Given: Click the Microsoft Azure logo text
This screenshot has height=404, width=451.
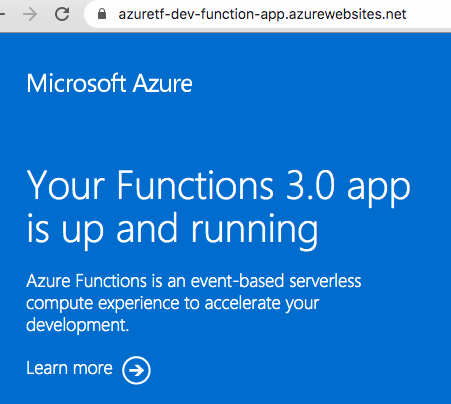Looking at the screenshot, I should [x=109, y=83].
